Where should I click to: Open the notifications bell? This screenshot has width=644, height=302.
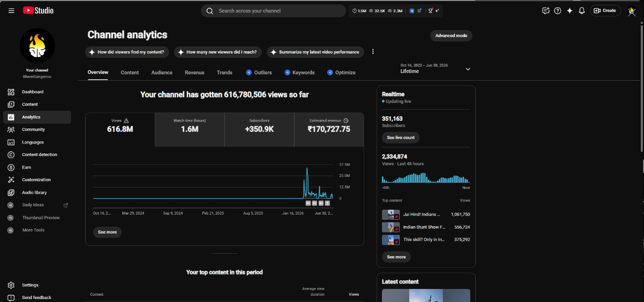582,11
